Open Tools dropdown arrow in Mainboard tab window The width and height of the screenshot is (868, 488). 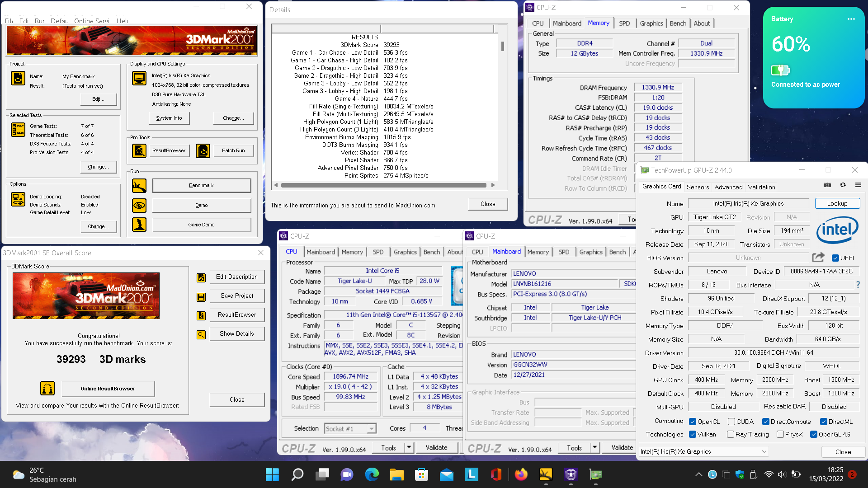[595, 447]
